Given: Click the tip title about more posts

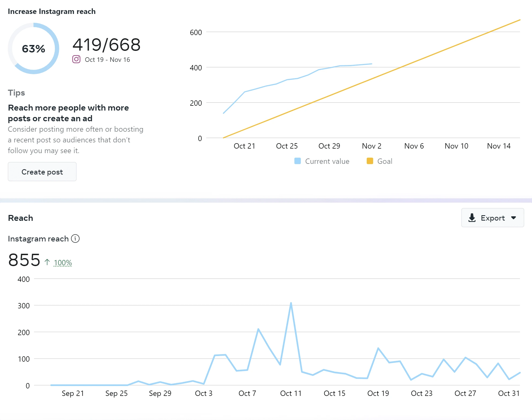Looking at the screenshot, I should click(68, 113).
